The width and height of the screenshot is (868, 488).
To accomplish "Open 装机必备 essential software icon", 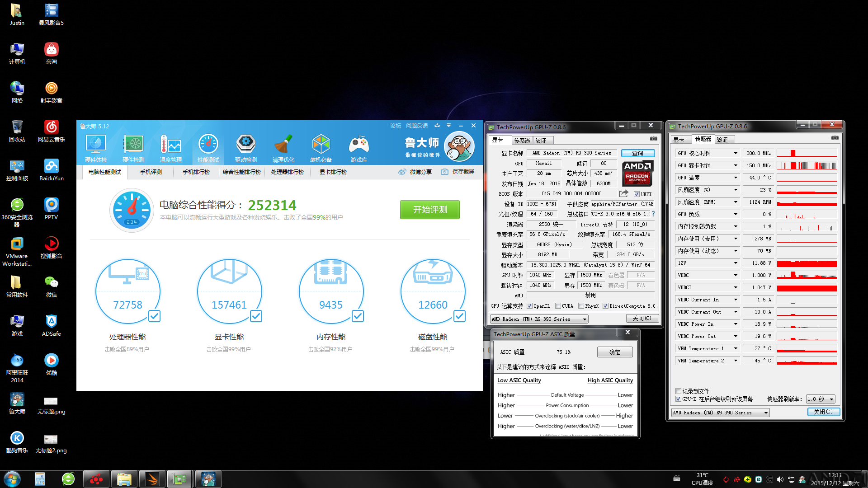I will click(321, 148).
